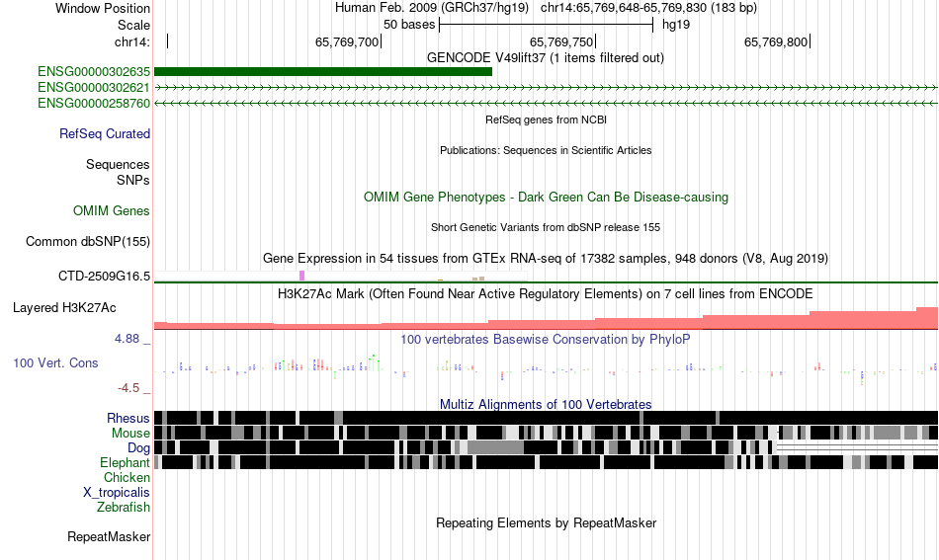Click the Zebrafish alignment label
939x560 pixels.
click(124, 508)
